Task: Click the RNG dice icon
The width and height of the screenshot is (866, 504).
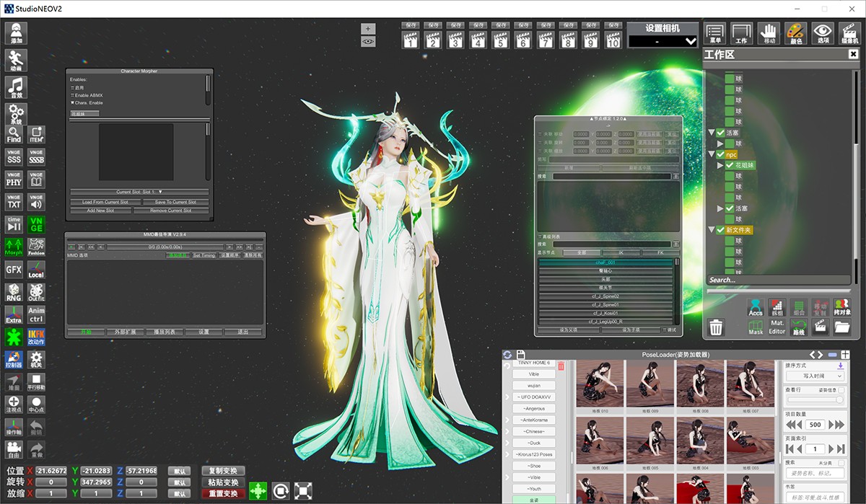Action: (x=14, y=292)
